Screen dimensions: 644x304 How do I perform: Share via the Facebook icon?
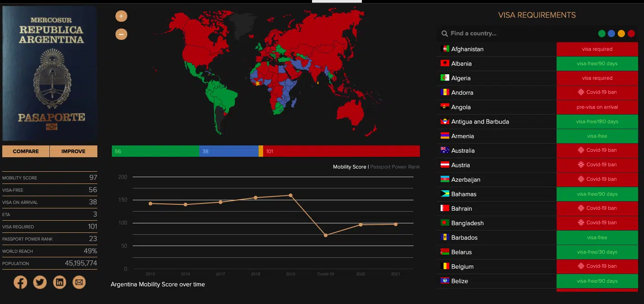(x=20, y=282)
